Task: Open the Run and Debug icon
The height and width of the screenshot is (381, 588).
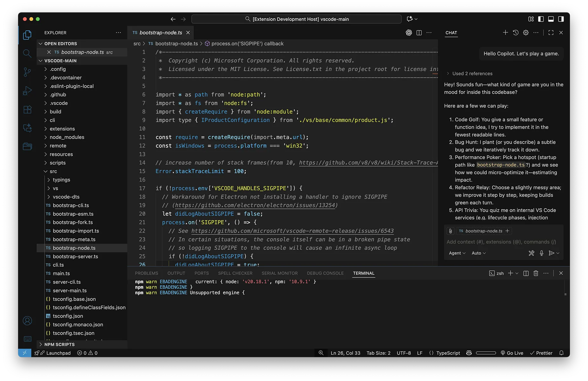Action: [x=27, y=90]
